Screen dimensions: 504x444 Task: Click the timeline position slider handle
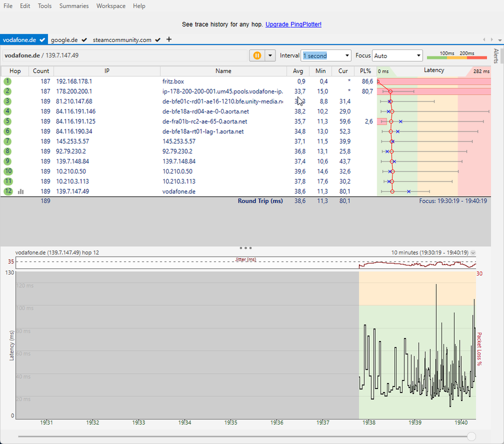tap(471, 436)
